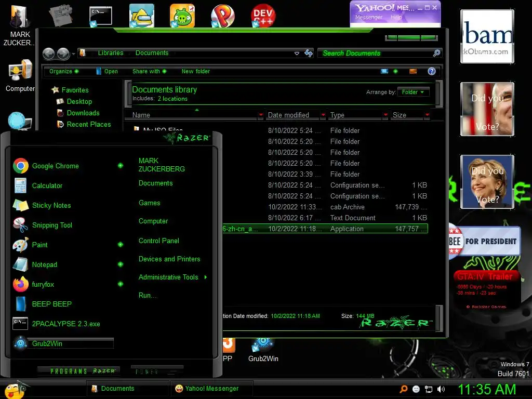
Task: Click search magnifier in Search Documents box
Action: coord(436,53)
